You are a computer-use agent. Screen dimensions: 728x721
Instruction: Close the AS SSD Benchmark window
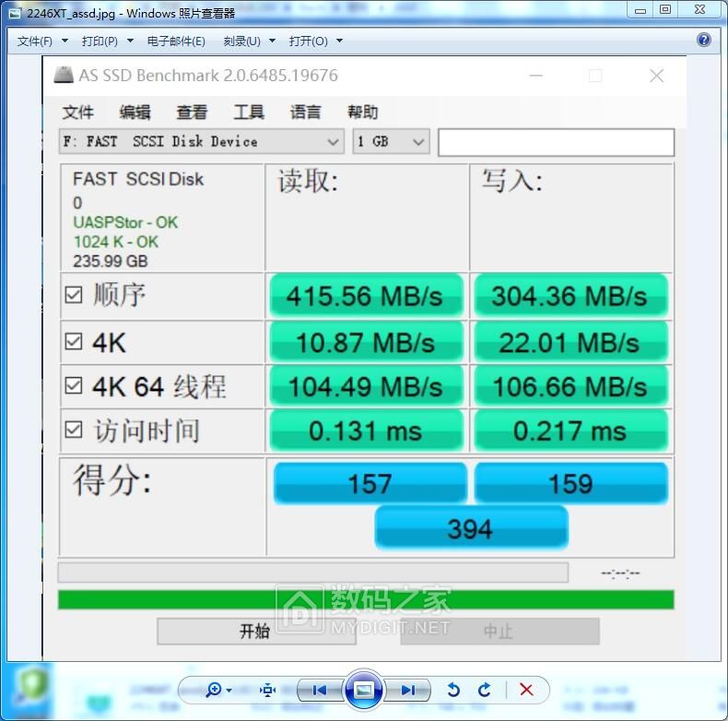656,76
